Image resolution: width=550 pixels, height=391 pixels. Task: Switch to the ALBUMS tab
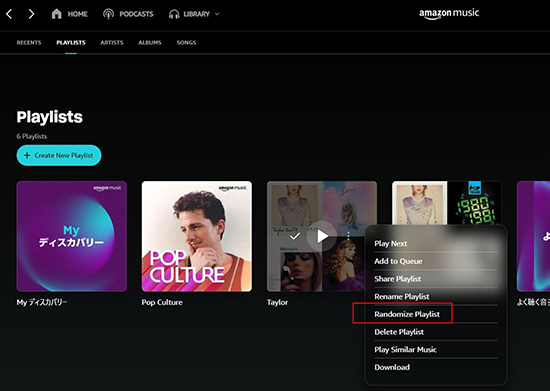point(150,42)
